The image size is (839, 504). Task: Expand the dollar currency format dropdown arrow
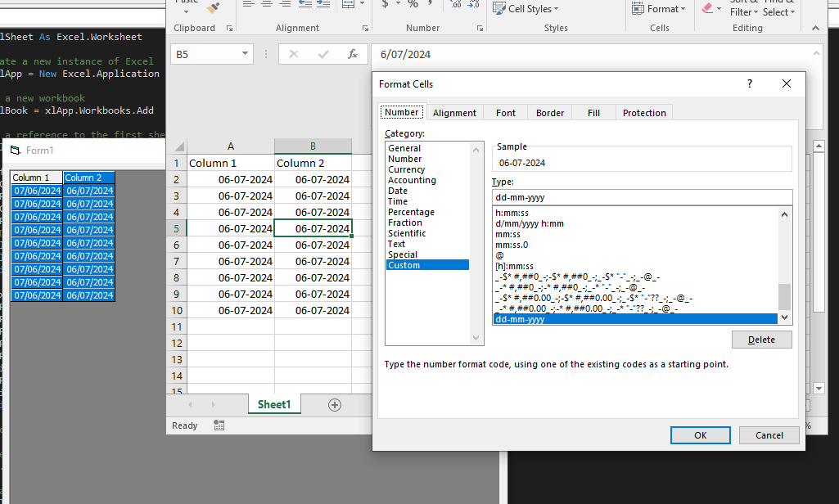[398, 4]
